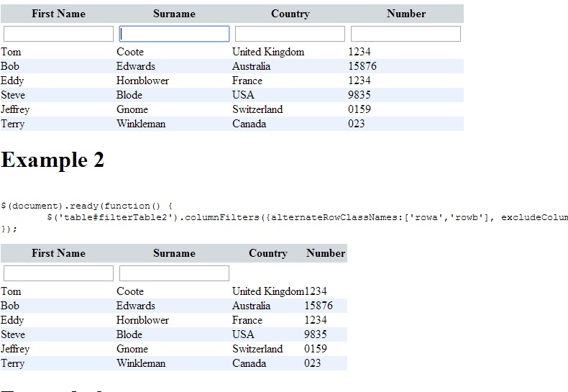
Task: Click the Surname column header in top table
Action: [x=174, y=14]
